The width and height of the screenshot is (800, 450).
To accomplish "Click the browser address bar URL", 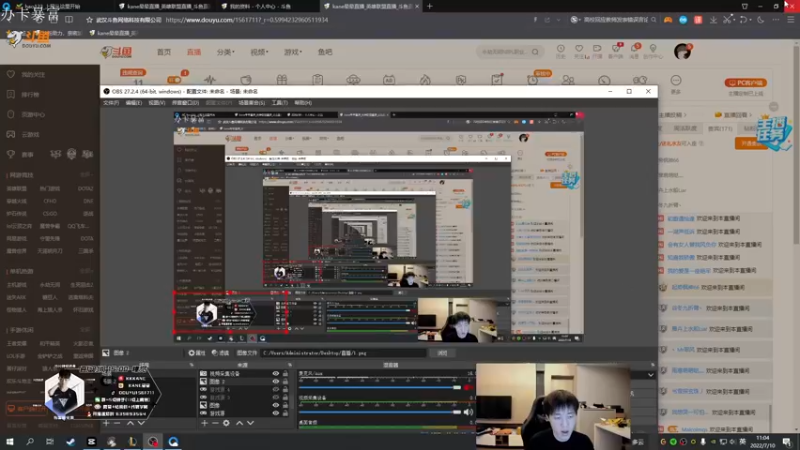I will click(247, 20).
